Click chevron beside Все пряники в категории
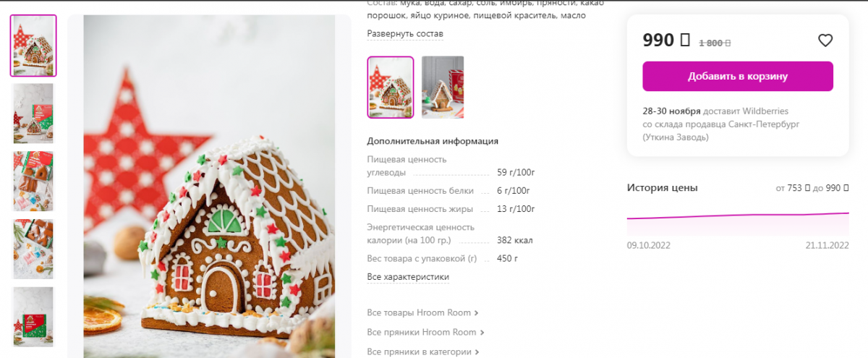The width and height of the screenshot is (868, 358). (477, 352)
